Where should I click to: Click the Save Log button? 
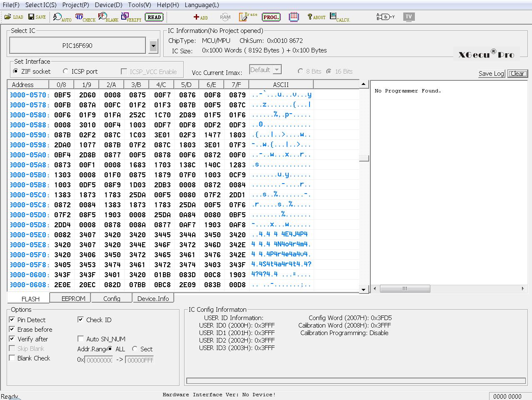491,74
